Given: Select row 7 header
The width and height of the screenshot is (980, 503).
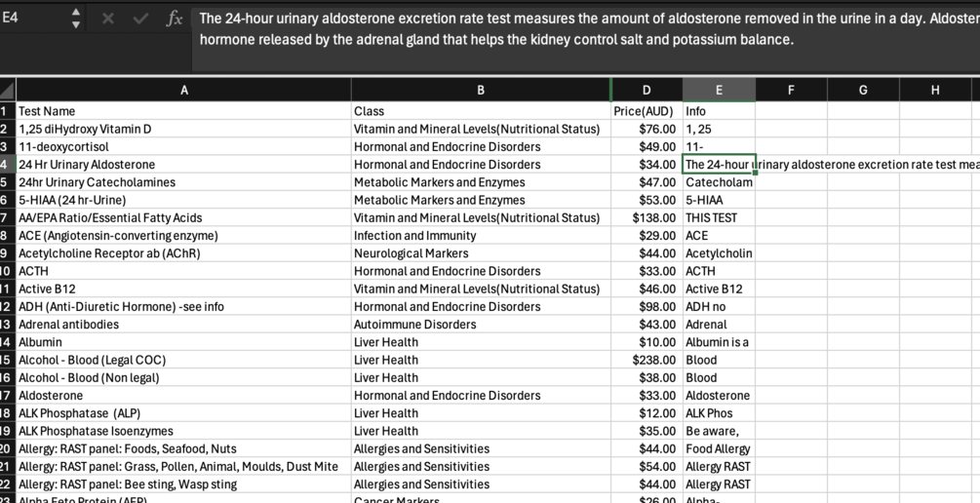Looking at the screenshot, I should pyautogui.click(x=8, y=218).
